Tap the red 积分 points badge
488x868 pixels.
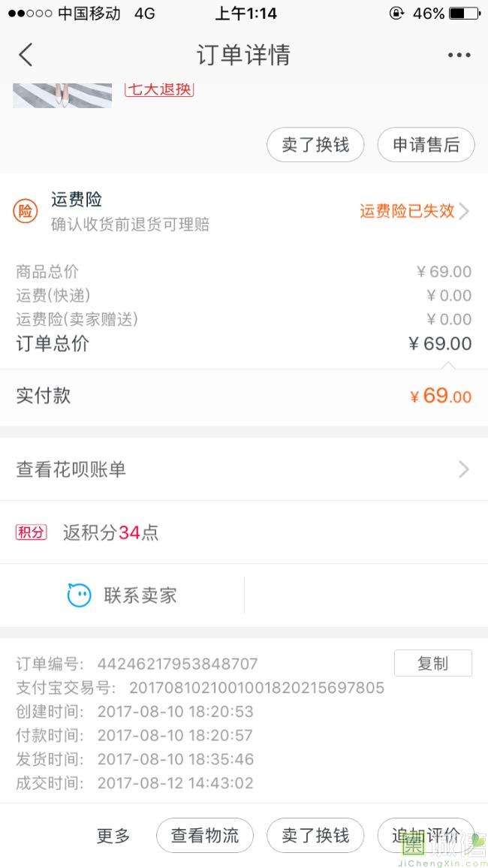(31, 532)
